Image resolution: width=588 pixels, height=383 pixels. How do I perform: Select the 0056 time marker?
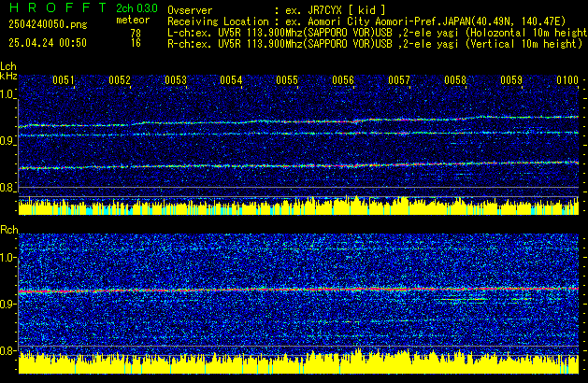[x=343, y=80]
